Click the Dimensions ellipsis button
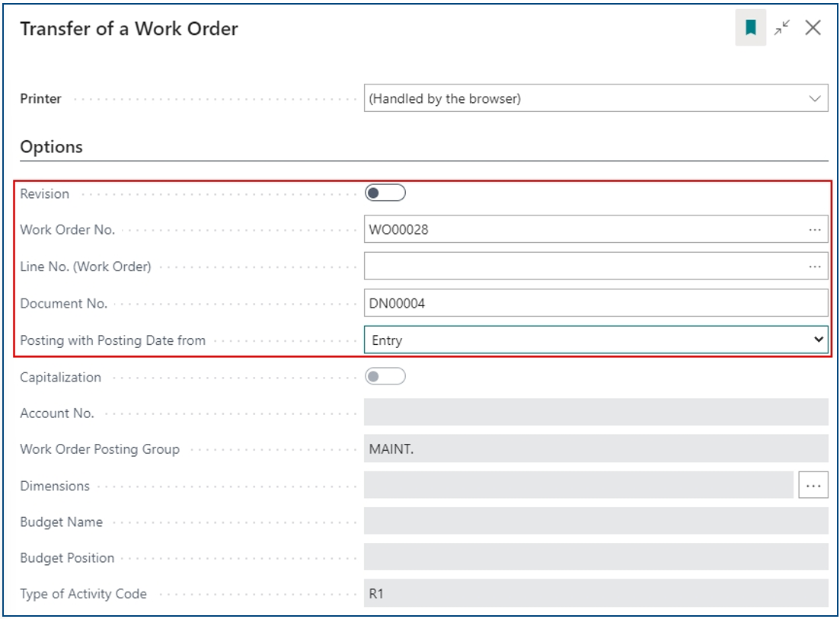Screen dimensions: 840x619 click(813, 485)
